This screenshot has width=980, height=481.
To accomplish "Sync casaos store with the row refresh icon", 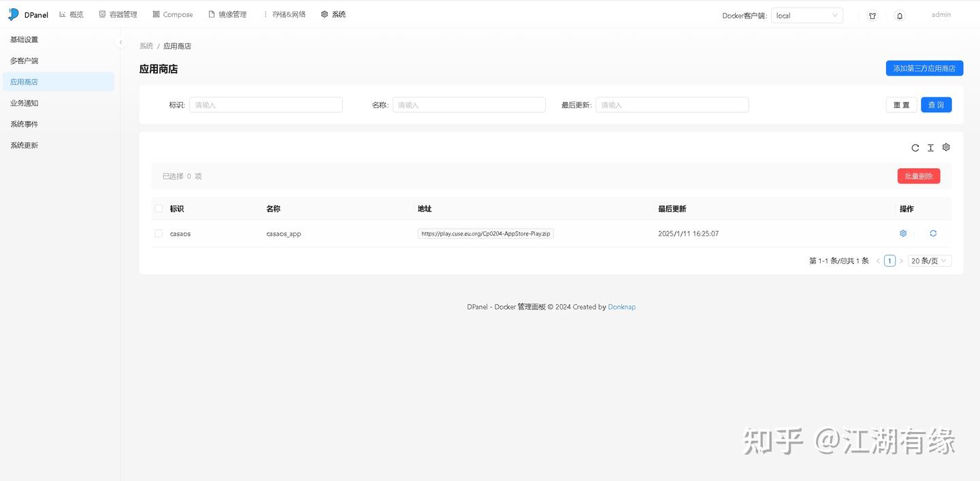I will (x=933, y=233).
